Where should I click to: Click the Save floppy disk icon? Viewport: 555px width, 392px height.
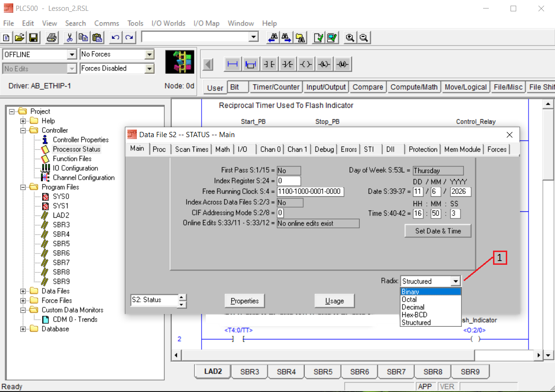coord(33,37)
